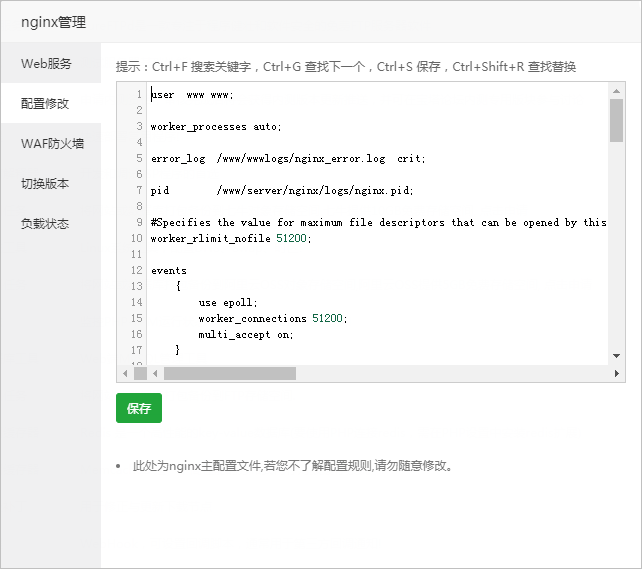
Task: Click line number 10 in gutter
Action: point(137,239)
